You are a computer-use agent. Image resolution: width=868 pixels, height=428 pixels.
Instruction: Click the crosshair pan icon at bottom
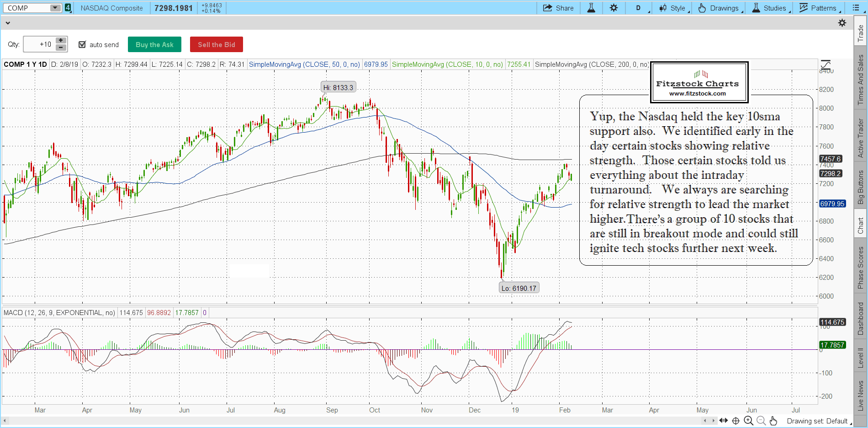pyautogui.click(x=736, y=421)
